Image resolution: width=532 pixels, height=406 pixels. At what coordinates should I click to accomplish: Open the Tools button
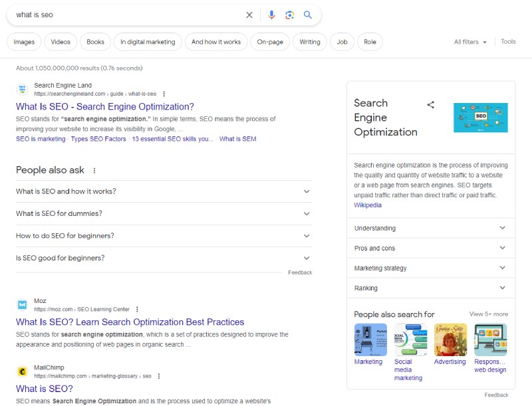[x=508, y=42]
